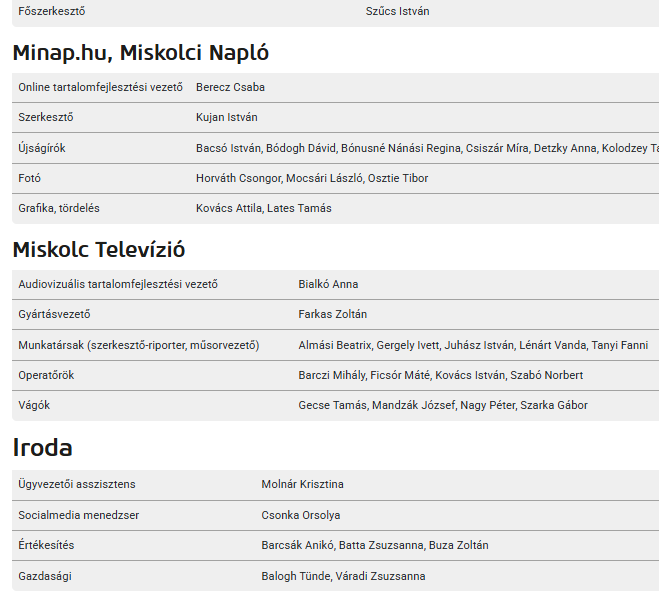Click the 'Minap.hu, Miskolci Napló' heading

pyautogui.click(x=141, y=53)
